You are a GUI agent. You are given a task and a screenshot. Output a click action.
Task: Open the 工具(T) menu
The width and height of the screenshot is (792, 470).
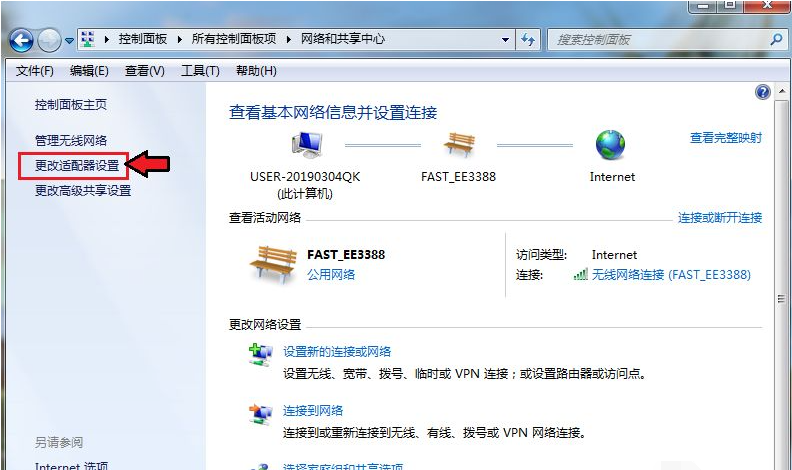point(200,71)
